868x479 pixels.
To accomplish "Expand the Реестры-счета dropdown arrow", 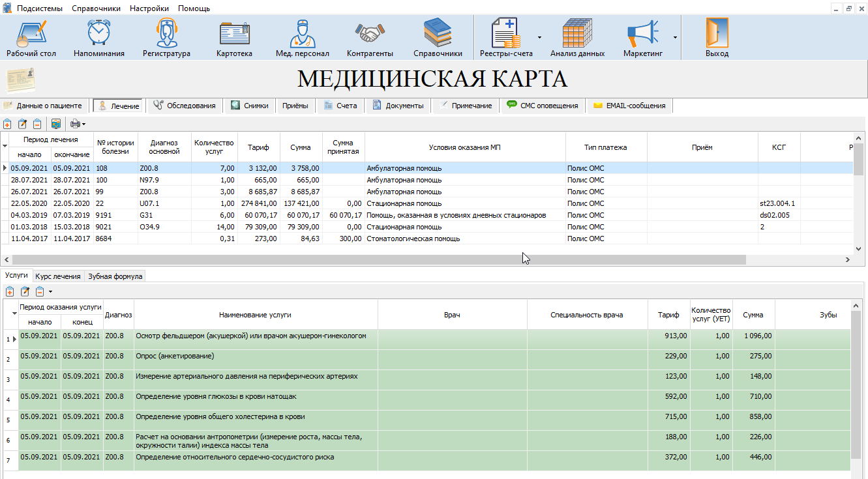I will coord(539,37).
